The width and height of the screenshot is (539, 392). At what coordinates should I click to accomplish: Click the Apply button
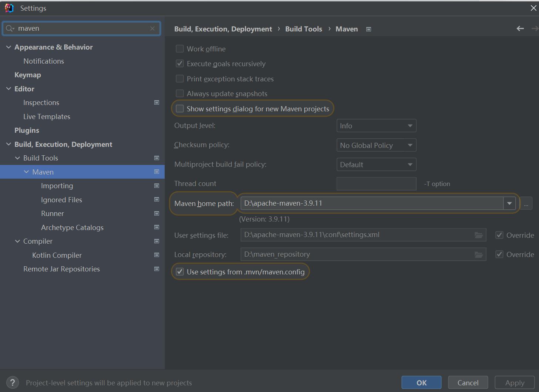(515, 383)
